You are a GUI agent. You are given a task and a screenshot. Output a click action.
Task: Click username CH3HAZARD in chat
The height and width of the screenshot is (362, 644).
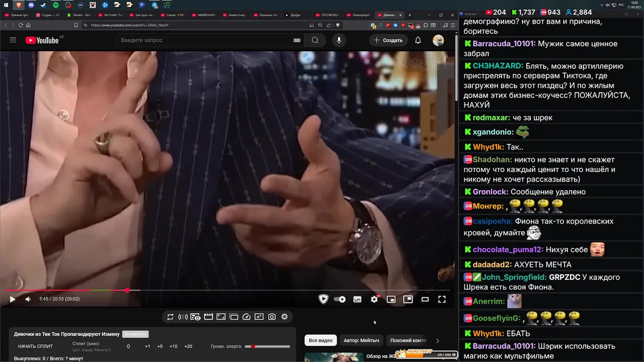click(x=498, y=66)
